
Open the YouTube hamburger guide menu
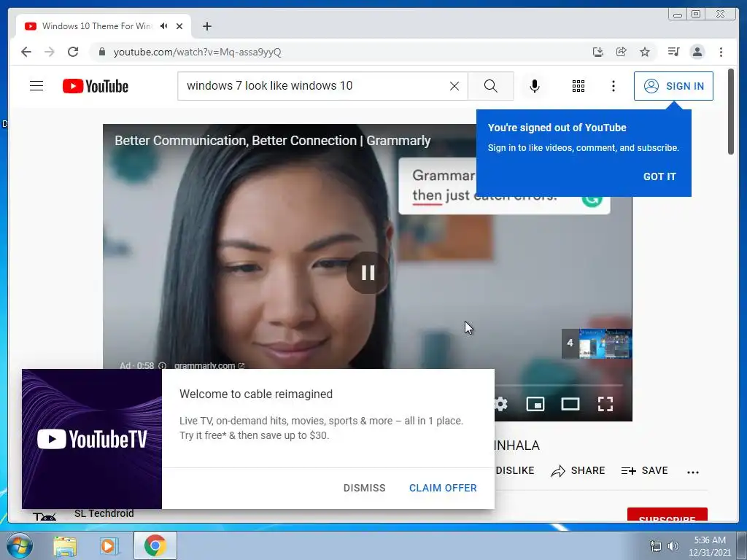[x=36, y=86]
